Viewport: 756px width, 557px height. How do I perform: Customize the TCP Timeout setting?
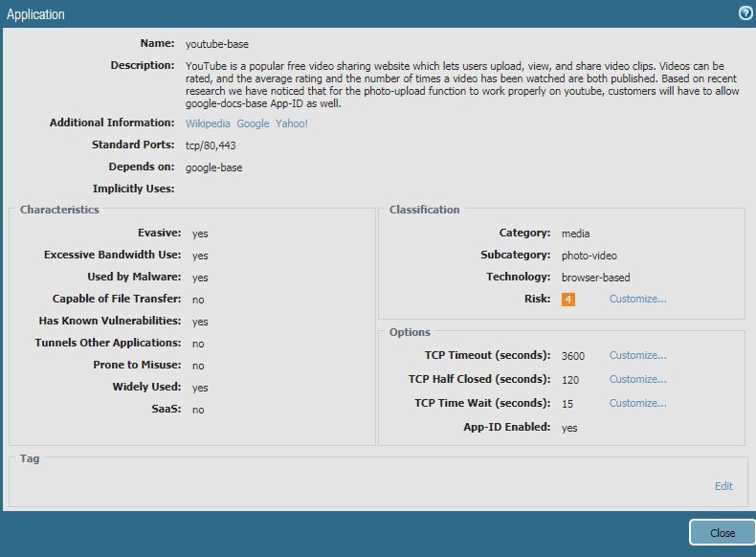pos(637,355)
